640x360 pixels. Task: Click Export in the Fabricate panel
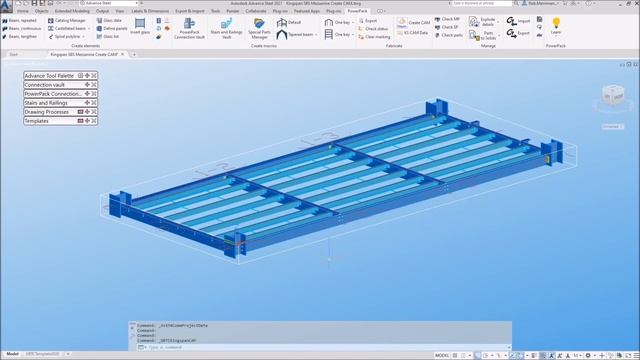click(x=368, y=21)
